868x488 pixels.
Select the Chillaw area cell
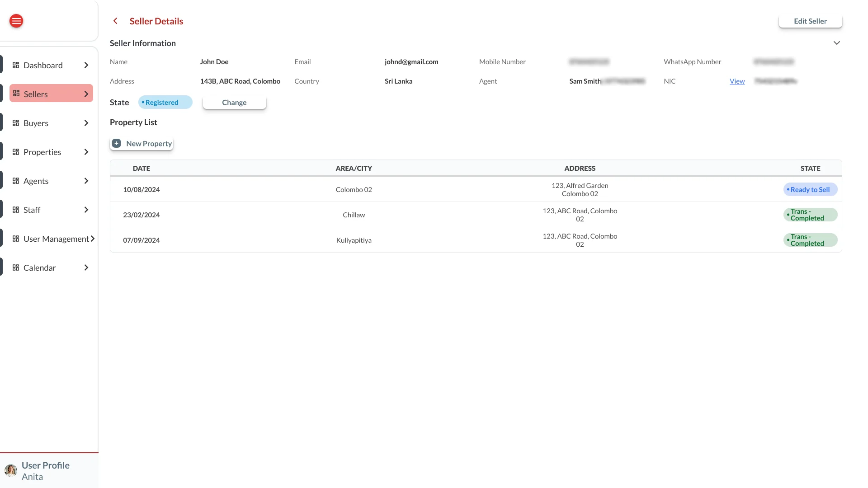(x=354, y=215)
